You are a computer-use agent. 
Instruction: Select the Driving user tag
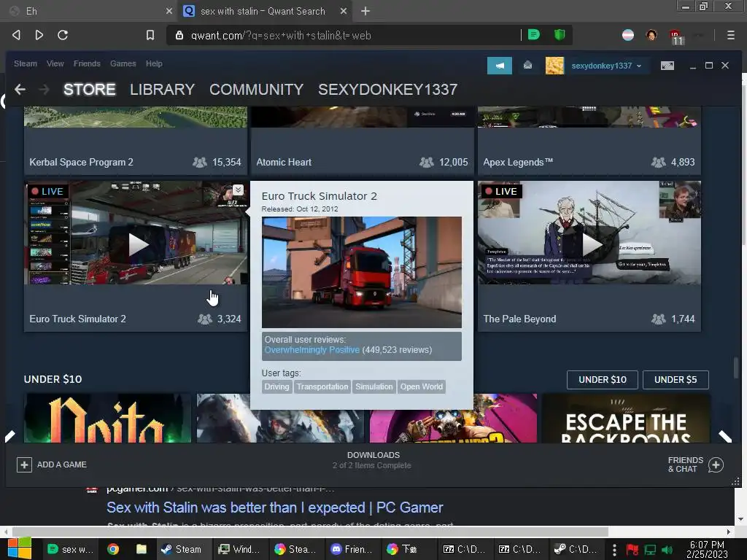tap(276, 386)
